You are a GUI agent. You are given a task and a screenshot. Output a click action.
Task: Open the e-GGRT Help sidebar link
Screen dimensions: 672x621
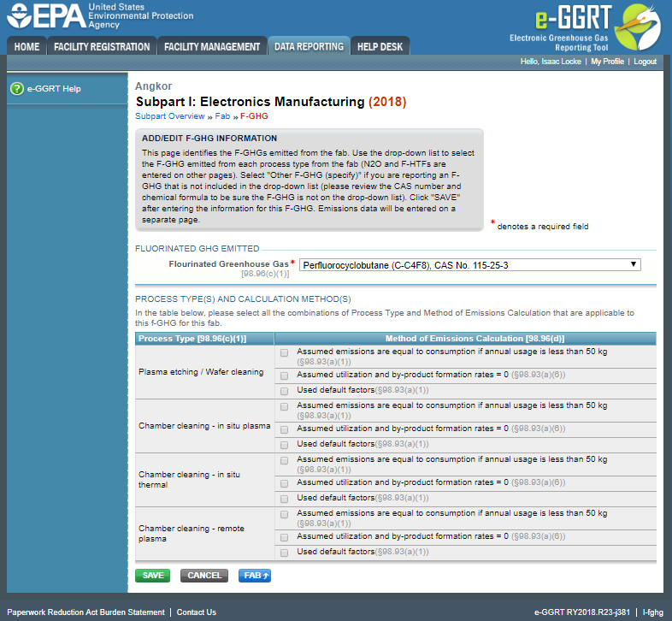(54, 89)
